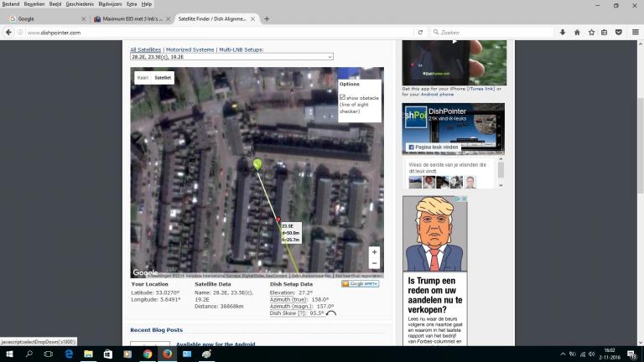The height and width of the screenshot is (362, 644).
Task: Click the Motorized Systems link
Action: (190, 49)
